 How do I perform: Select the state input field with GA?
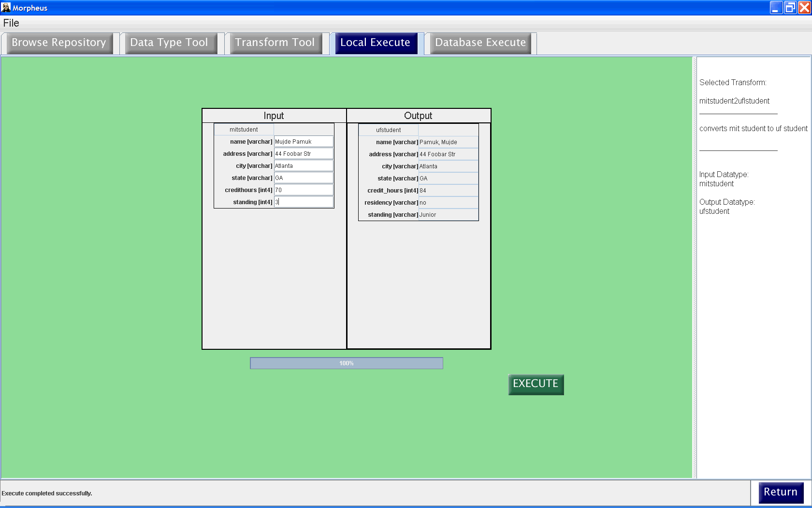[304, 178]
